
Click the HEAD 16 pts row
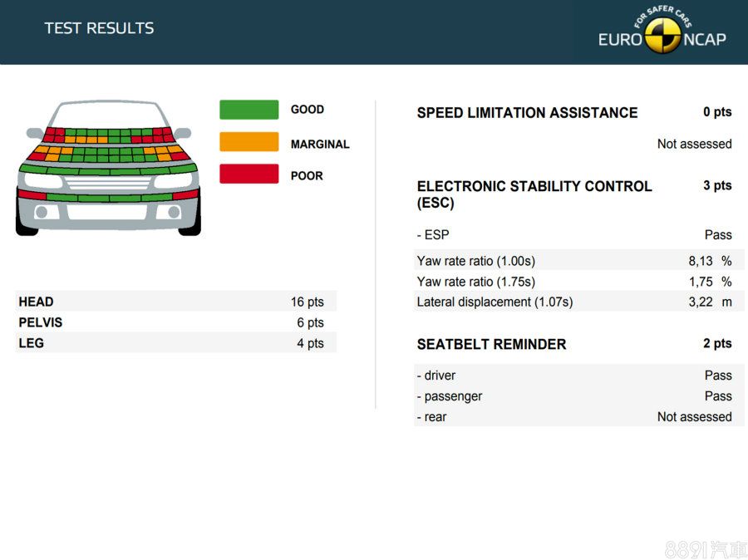175,302
